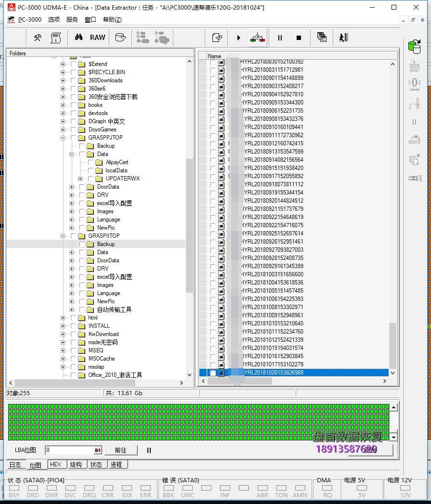The width and height of the screenshot is (431, 504).
Task: Open the binoculars search tool
Action: (x=78, y=37)
